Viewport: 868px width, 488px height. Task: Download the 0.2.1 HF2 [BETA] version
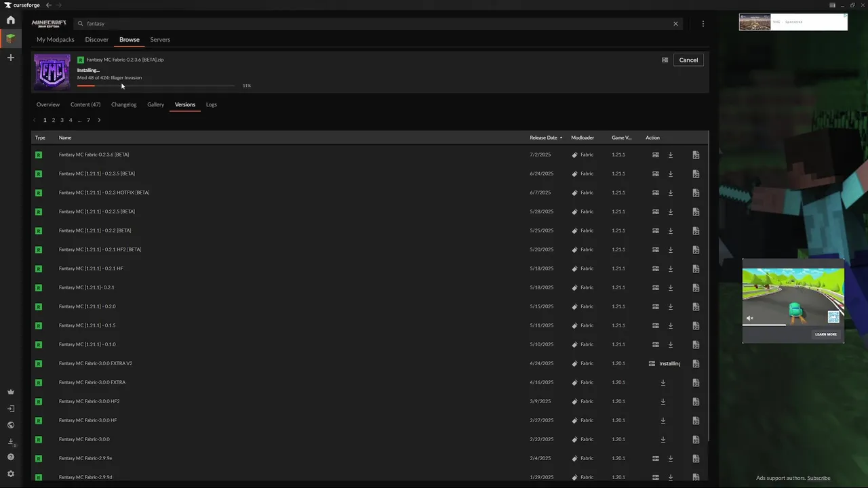click(670, 249)
